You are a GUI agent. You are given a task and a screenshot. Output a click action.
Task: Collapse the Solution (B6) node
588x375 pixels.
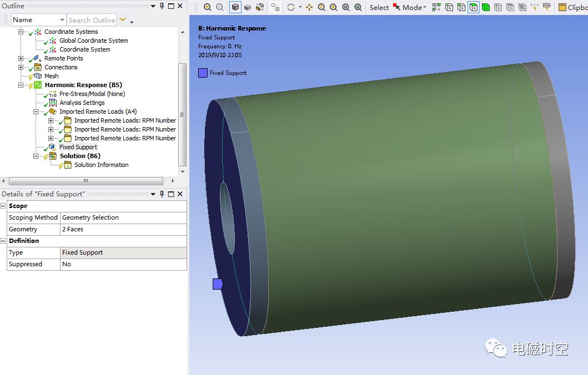point(36,156)
